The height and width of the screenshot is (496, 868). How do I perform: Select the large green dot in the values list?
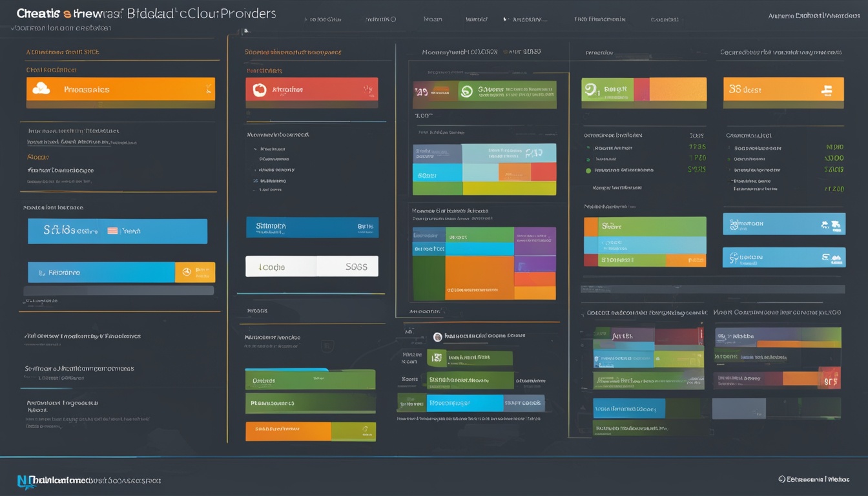pyautogui.click(x=588, y=171)
